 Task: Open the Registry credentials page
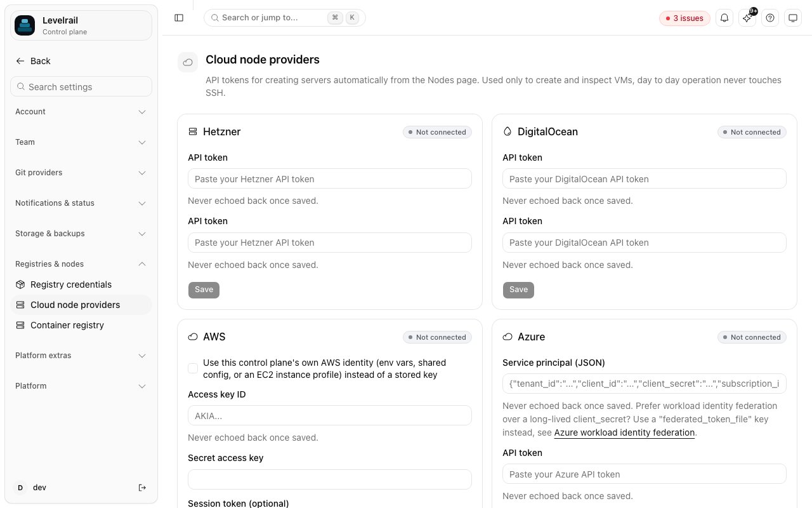(81, 284)
